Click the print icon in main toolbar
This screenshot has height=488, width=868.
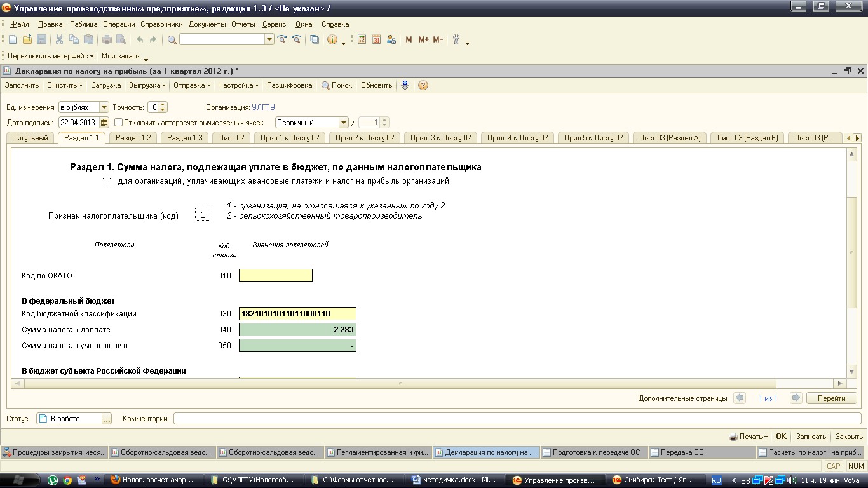(107, 39)
